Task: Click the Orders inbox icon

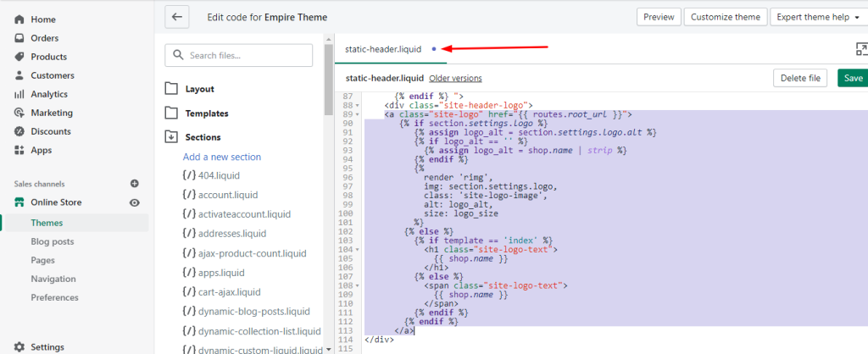Action: click(19, 38)
